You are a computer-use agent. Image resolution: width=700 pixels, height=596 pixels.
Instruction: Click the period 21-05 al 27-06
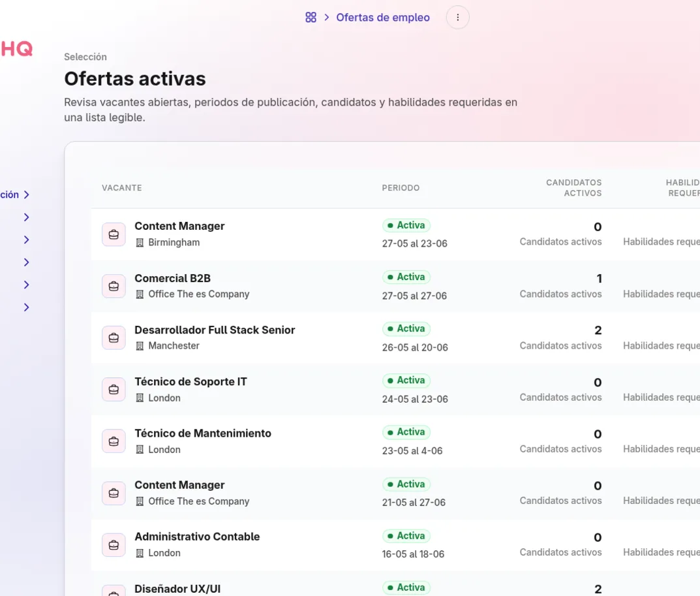[x=414, y=503]
